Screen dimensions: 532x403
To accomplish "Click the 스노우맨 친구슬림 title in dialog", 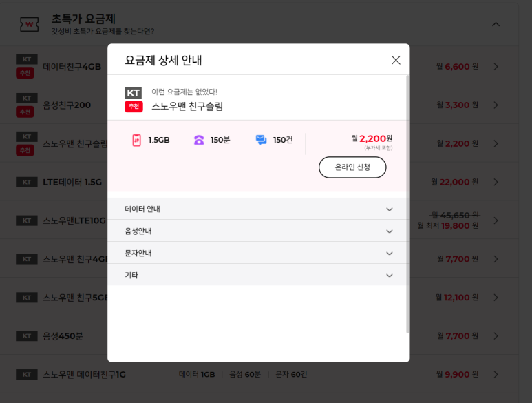I will pyautogui.click(x=187, y=106).
